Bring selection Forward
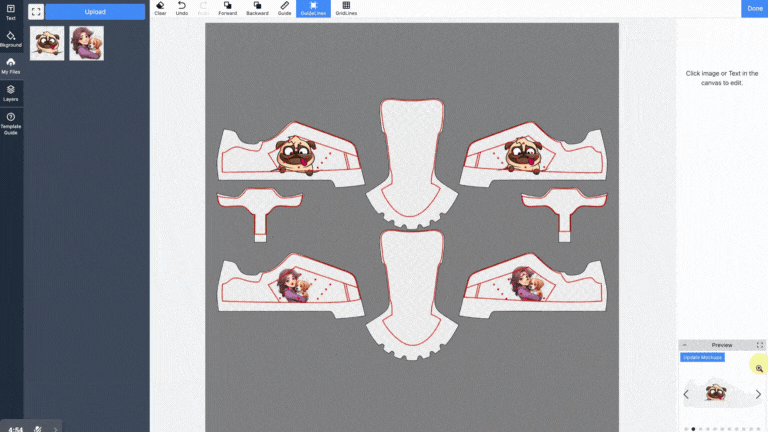768x432 pixels. [228, 8]
